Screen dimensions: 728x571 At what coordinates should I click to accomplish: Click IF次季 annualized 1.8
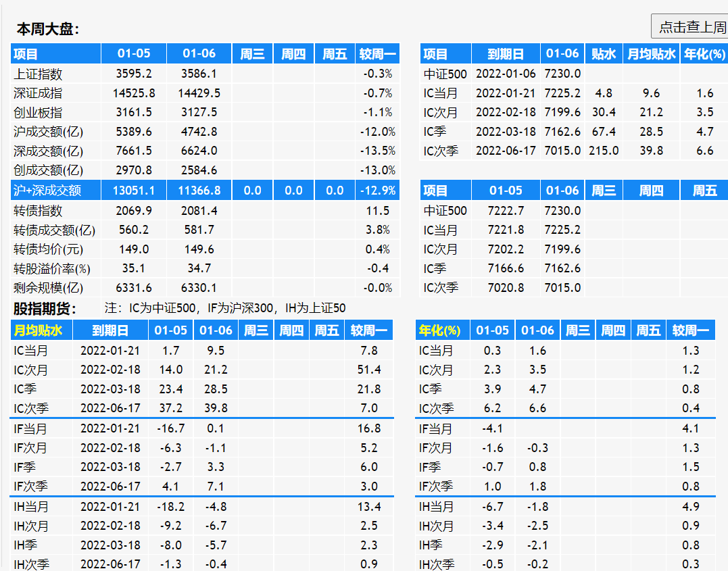coord(537,487)
